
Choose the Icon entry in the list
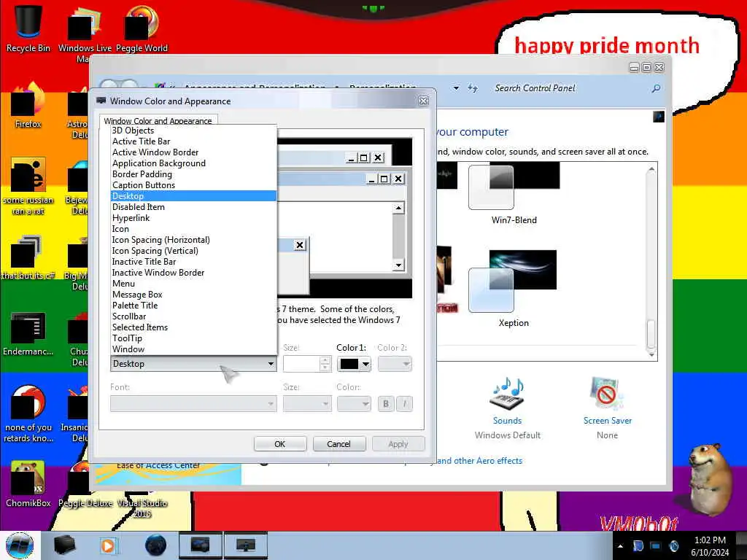point(193,229)
